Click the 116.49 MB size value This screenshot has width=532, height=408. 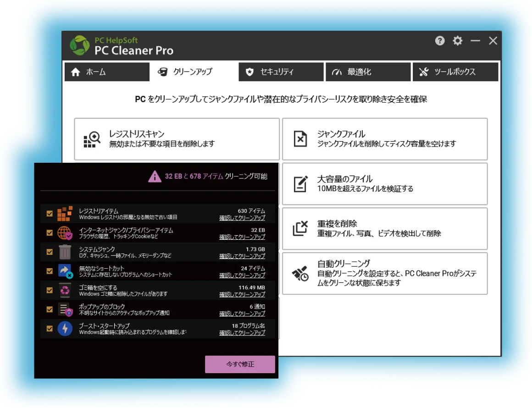tap(252, 287)
